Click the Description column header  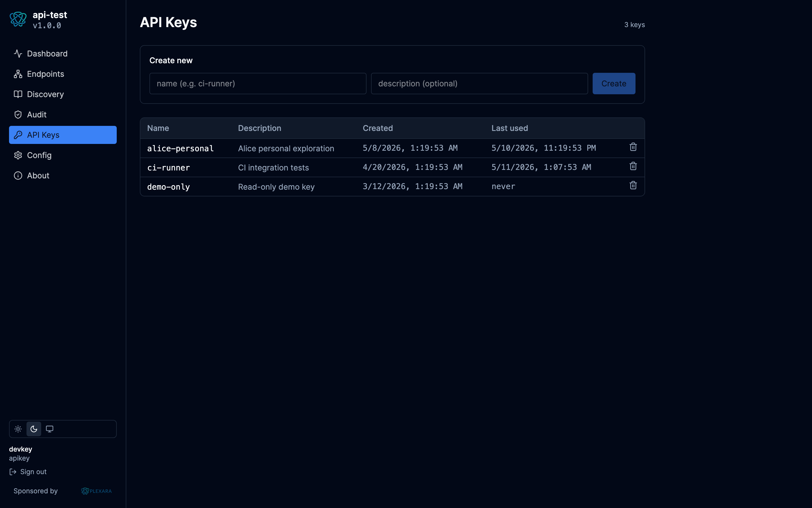coord(260,128)
